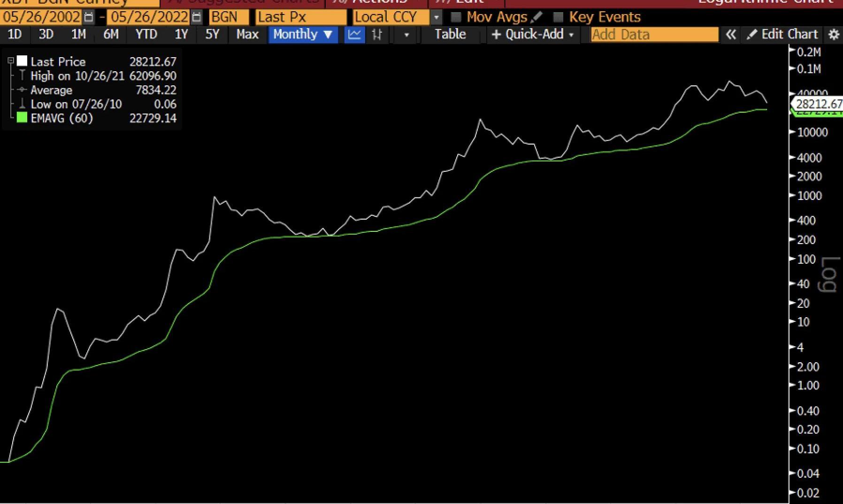The height and width of the screenshot is (504, 843).
Task: Expand the Quick-Add dropdown
Action: (x=533, y=35)
